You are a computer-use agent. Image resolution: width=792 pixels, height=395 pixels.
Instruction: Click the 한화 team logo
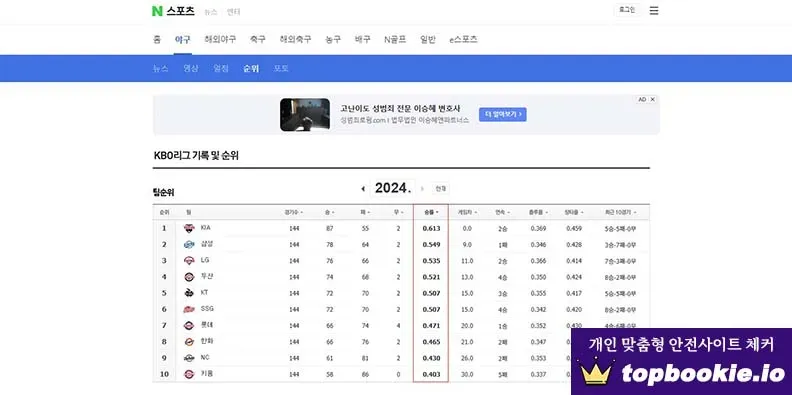coord(189,342)
